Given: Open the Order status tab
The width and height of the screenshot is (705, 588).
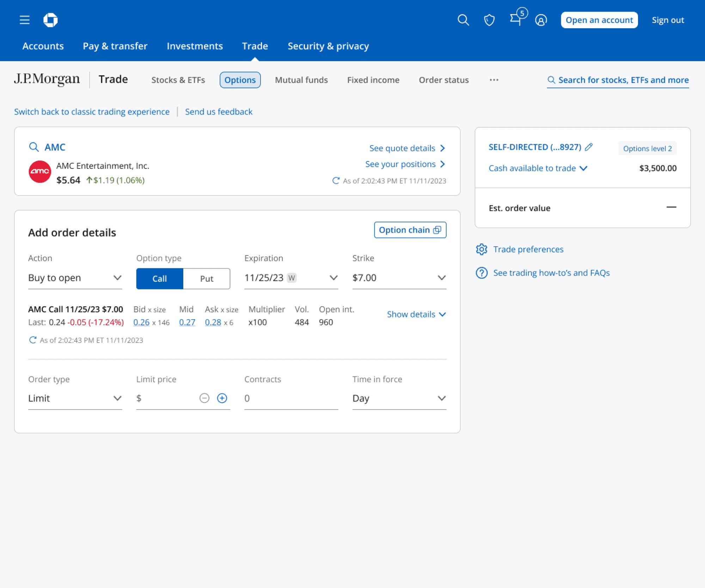Looking at the screenshot, I should click(x=444, y=80).
